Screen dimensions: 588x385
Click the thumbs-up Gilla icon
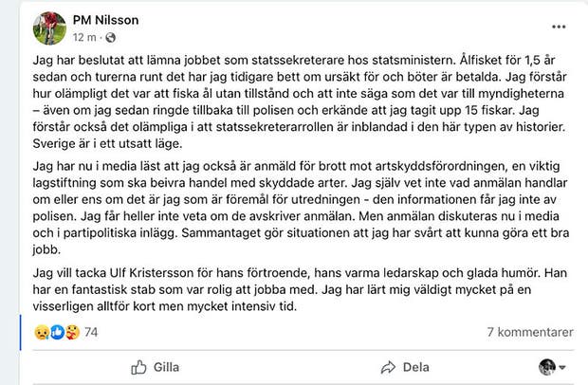click(x=138, y=367)
